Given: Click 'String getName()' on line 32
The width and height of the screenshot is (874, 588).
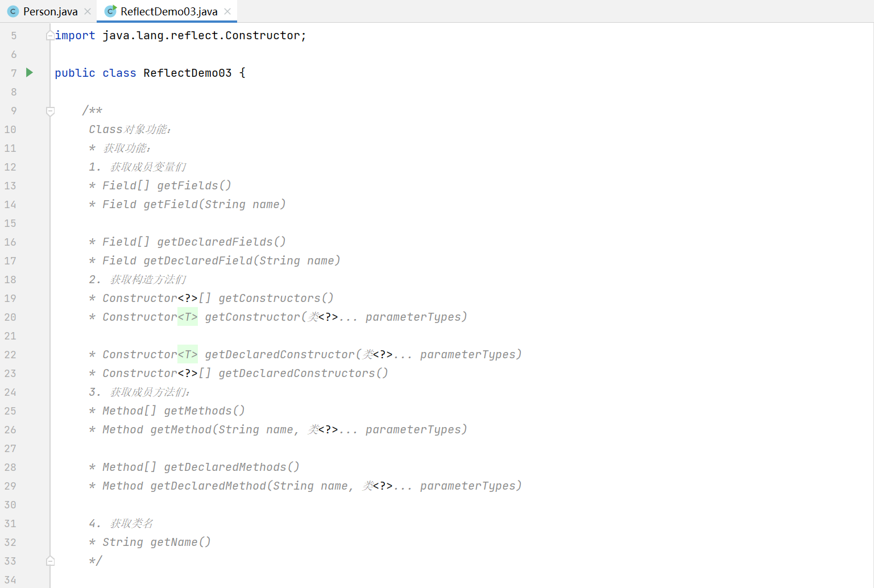Looking at the screenshot, I should (156, 542).
